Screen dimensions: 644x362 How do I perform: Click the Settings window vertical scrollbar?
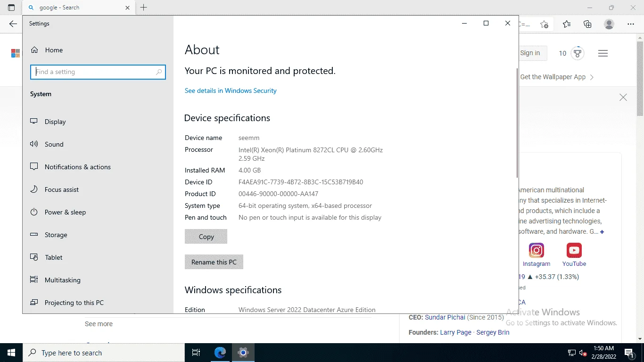pos(518,123)
